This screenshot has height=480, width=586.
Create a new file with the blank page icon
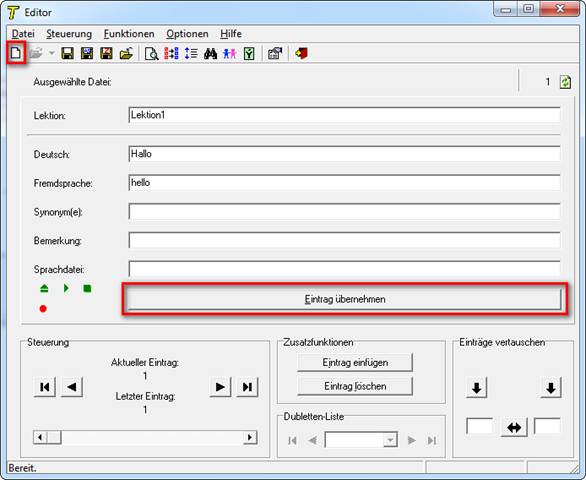[16, 53]
